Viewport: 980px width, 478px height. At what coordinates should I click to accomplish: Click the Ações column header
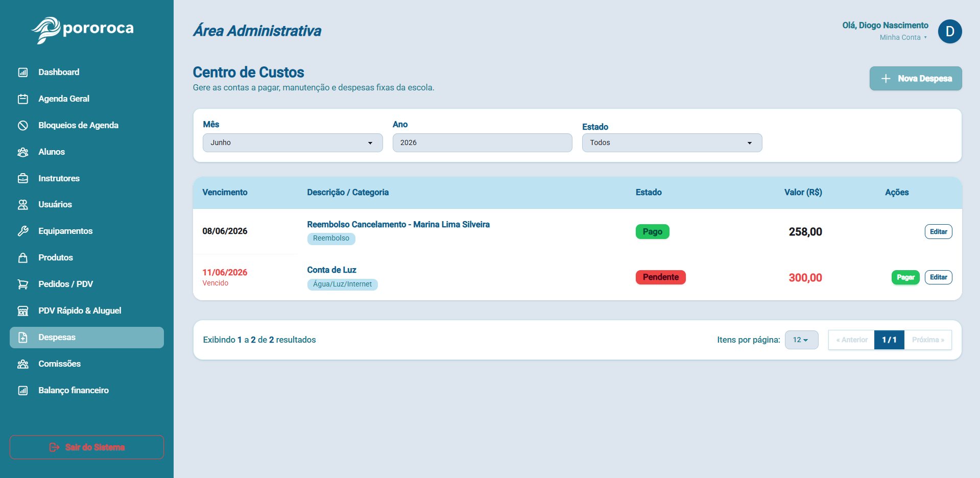pyautogui.click(x=897, y=193)
